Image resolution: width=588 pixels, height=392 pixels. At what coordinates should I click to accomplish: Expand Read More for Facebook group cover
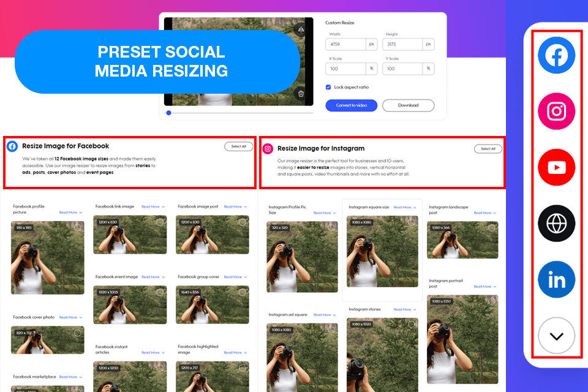pyautogui.click(x=235, y=277)
